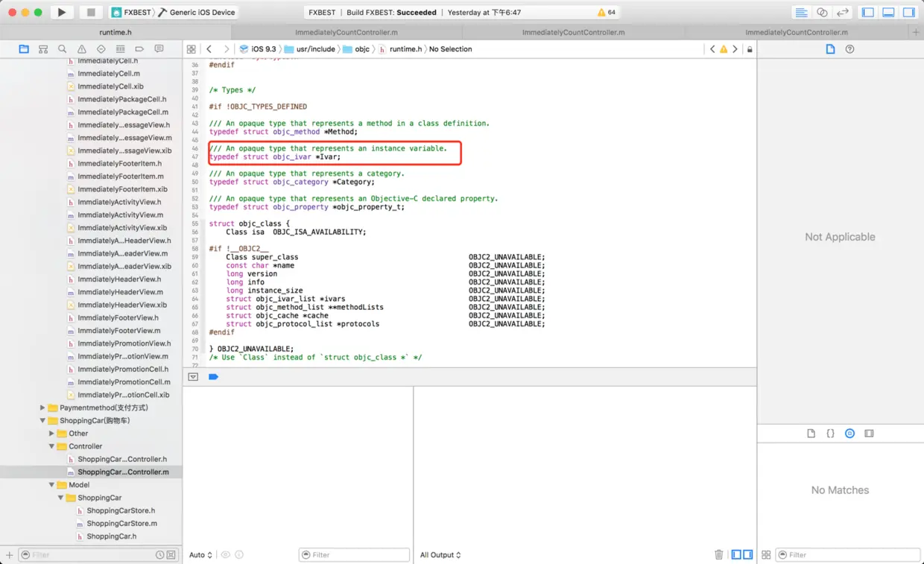The width and height of the screenshot is (924, 564).
Task: Toggle the Debug area visibility
Action: point(888,13)
